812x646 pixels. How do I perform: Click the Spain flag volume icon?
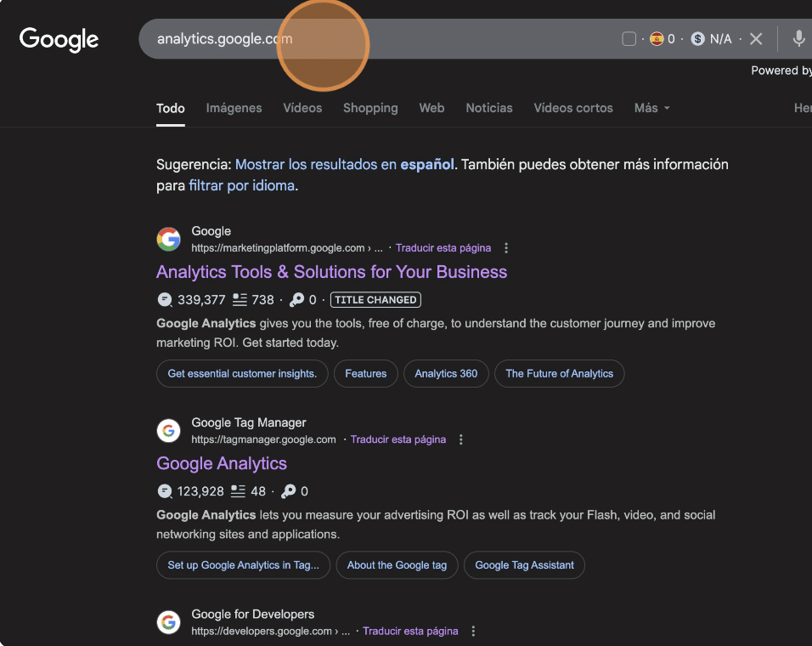pyautogui.click(x=657, y=39)
